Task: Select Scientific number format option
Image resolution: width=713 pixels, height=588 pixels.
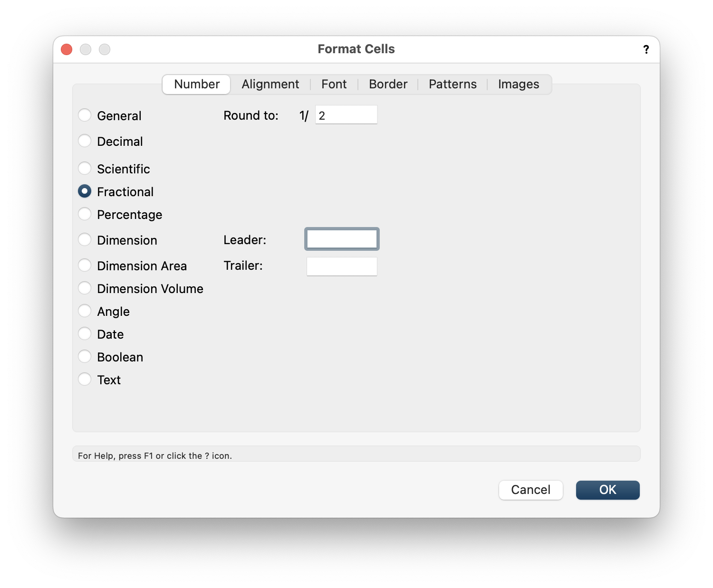Action: [x=85, y=169]
